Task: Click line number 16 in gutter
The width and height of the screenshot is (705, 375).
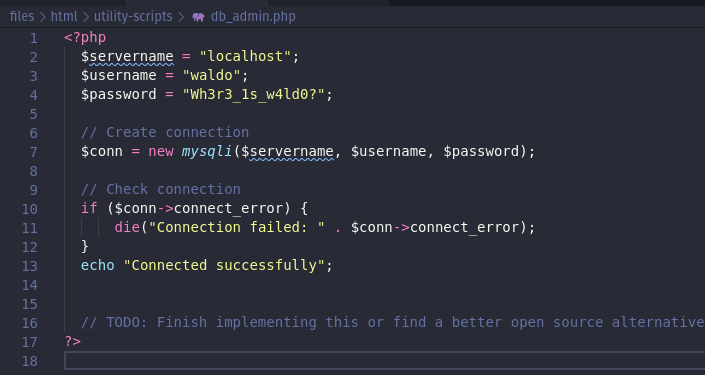Action: pos(30,323)
